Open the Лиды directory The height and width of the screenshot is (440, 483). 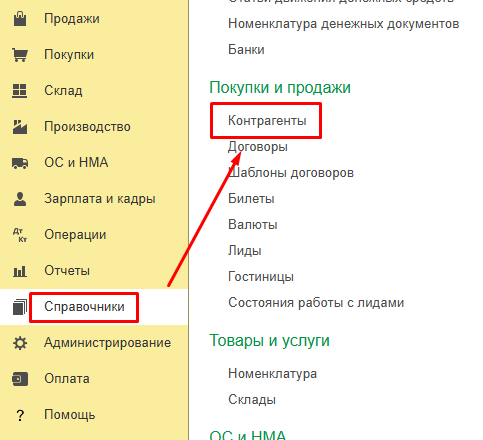tap(245, 251)
